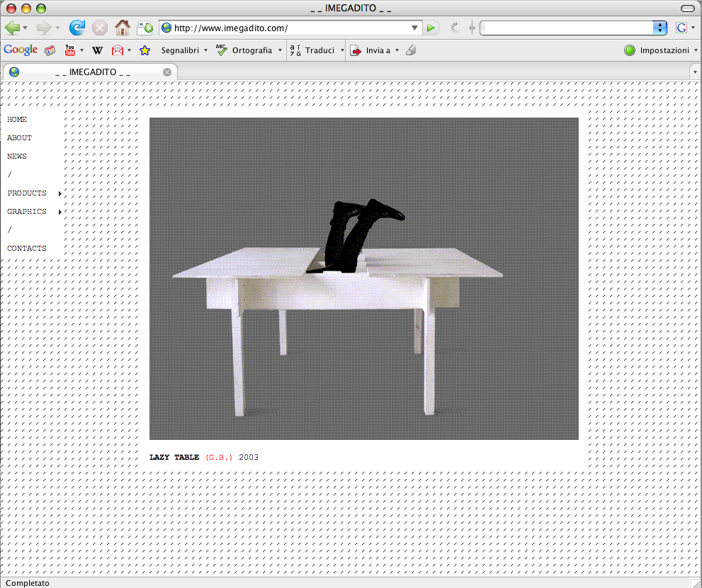Click the LAZY TABLE caption text
This screenshot has height=588, width=702.
point(174,457)
